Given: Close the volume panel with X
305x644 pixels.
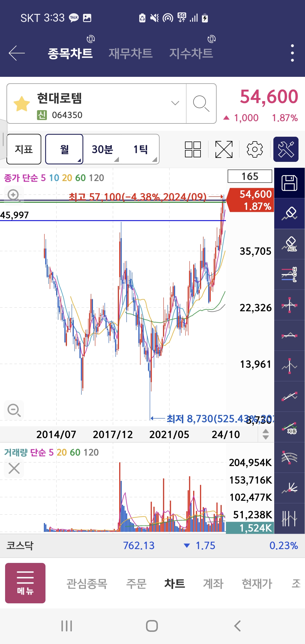Looking at the screenshot, I should click(x=14, y=468).
